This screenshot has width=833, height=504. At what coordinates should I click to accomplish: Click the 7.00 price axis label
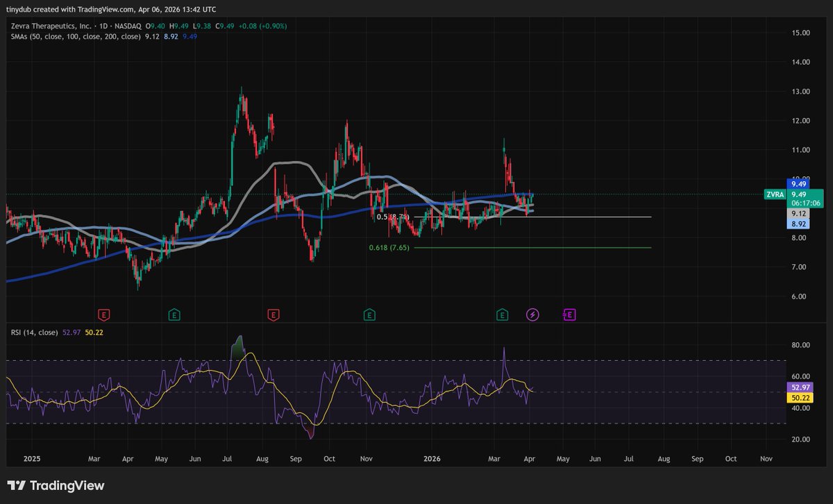[798, 267]
